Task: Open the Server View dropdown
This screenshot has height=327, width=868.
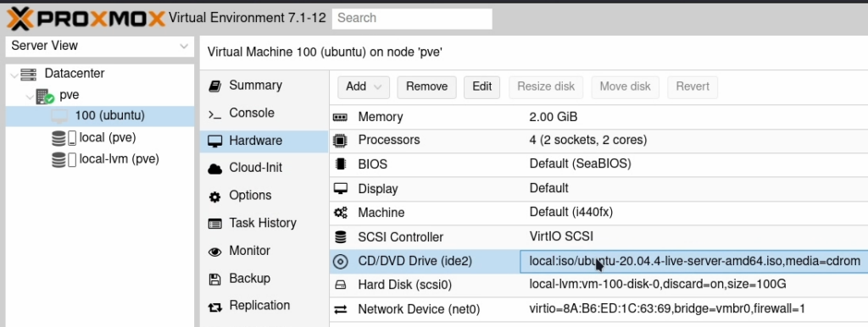Action: click(x=100, y=47)
